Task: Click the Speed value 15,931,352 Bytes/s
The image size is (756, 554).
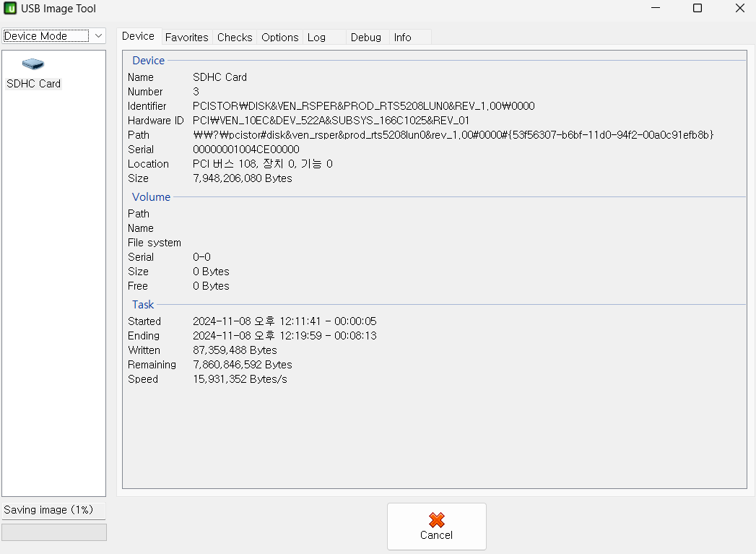Action: [240, 379]
